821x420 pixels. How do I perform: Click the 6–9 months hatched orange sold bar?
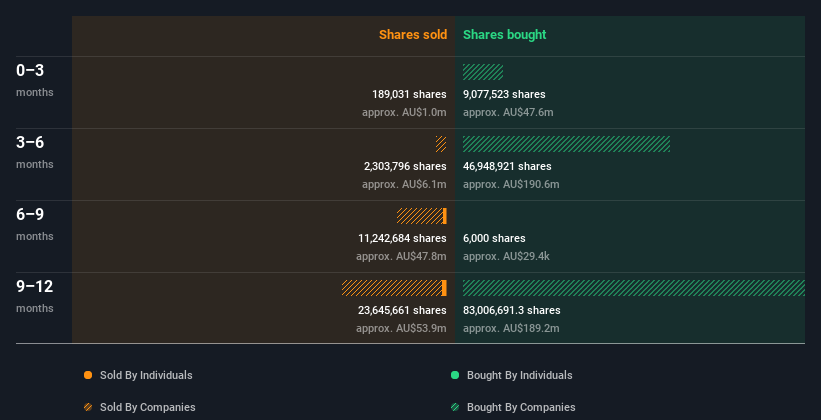click(x=419, y=216)
